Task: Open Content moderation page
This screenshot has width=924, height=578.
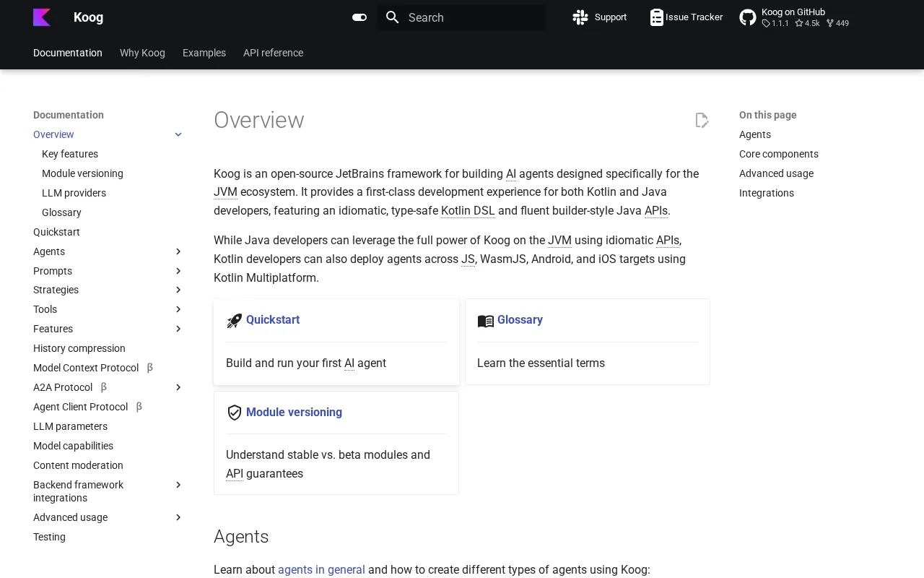Action: pos(78,465)
